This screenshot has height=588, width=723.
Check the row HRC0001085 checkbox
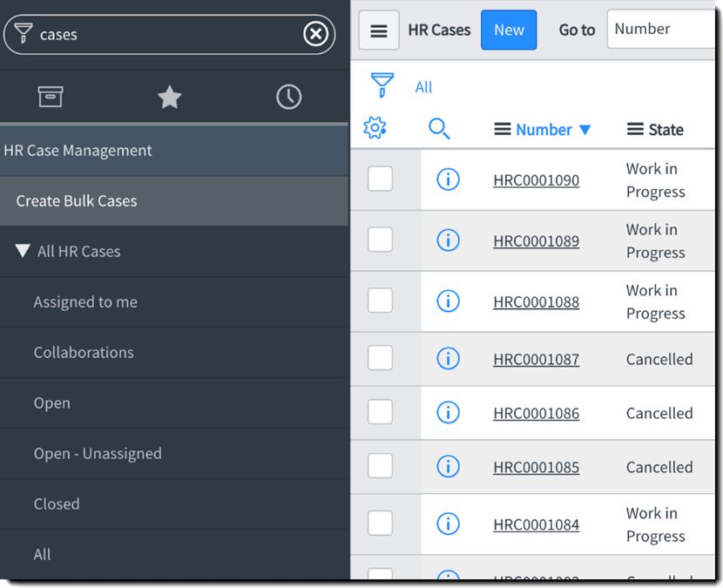[x=380, y=466]
